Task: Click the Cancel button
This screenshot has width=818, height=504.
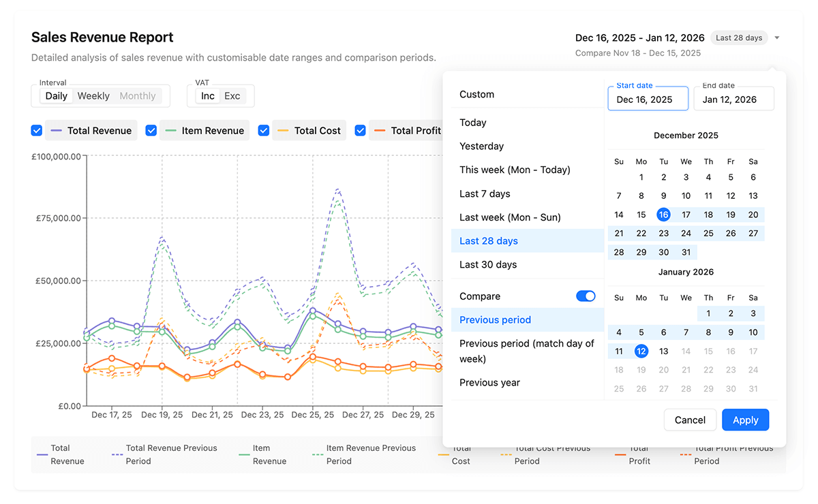Action: point(690,420)
